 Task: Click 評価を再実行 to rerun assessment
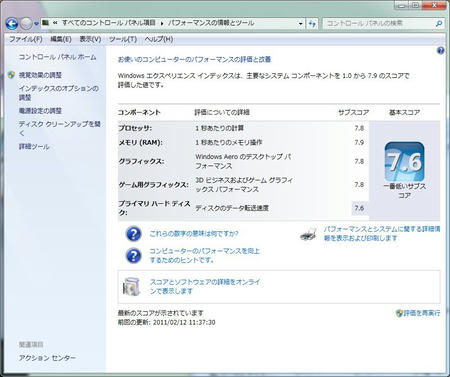422,313
